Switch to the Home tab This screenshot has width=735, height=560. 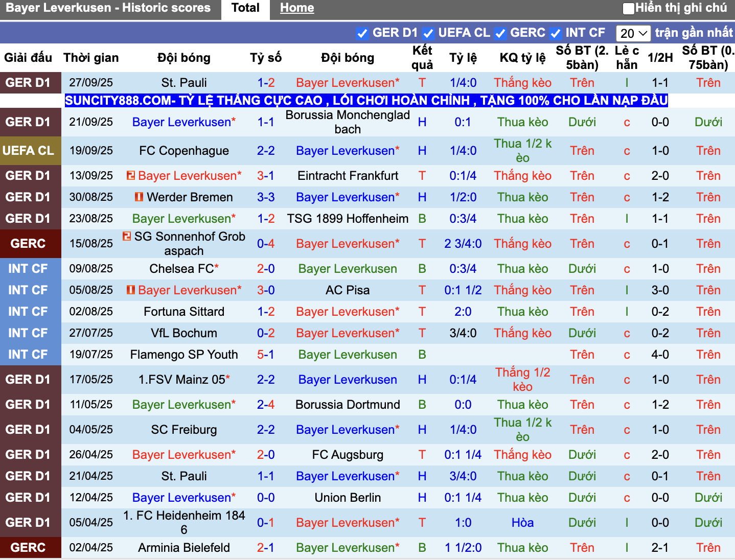(x=297, y=8)
